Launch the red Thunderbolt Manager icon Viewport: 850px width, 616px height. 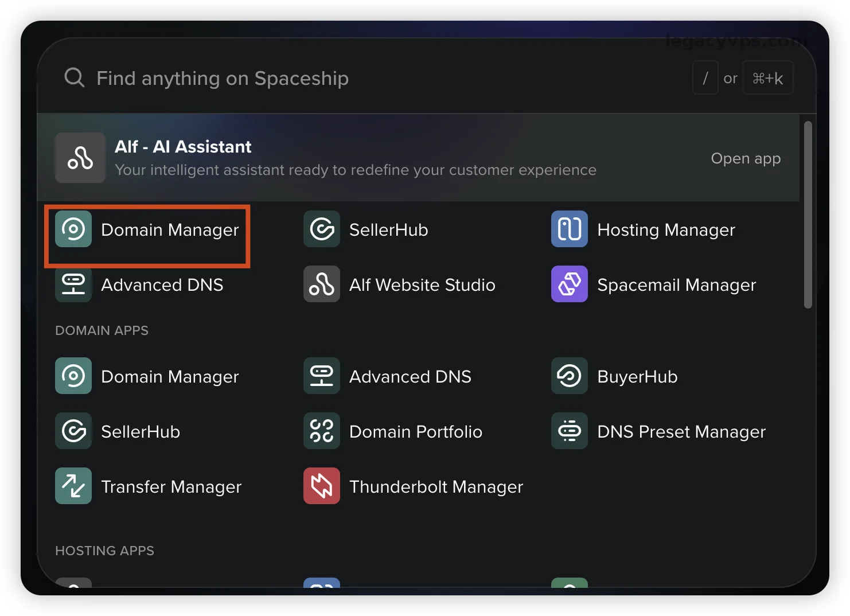(x=321, y=486)
